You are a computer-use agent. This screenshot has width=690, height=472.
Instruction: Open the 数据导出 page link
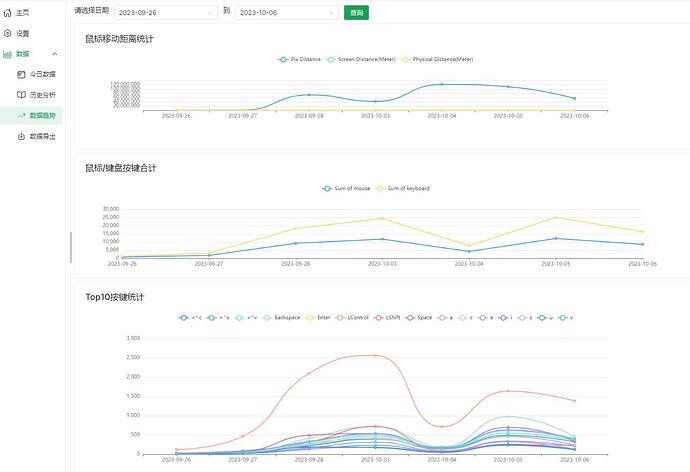(x=43, y=136)
